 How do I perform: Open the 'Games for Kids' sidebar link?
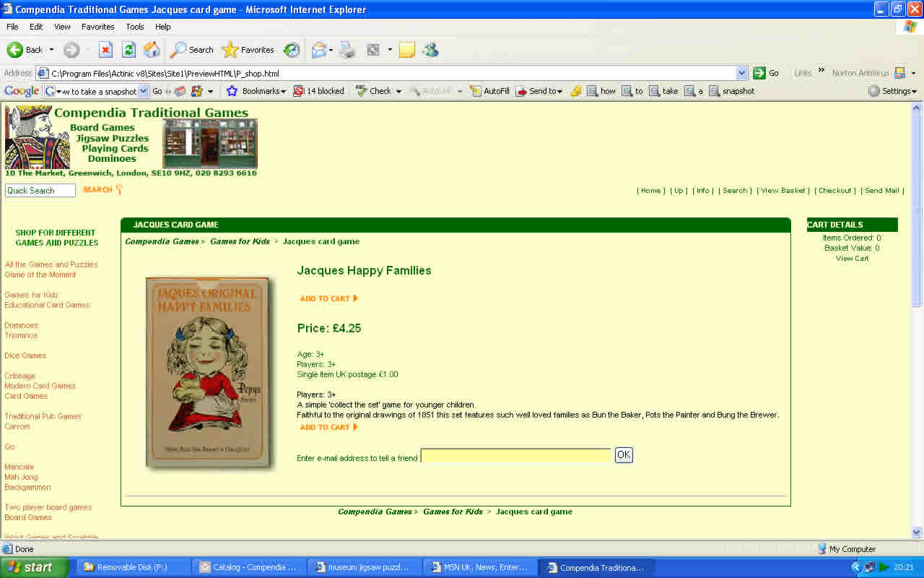pos(31,295)
